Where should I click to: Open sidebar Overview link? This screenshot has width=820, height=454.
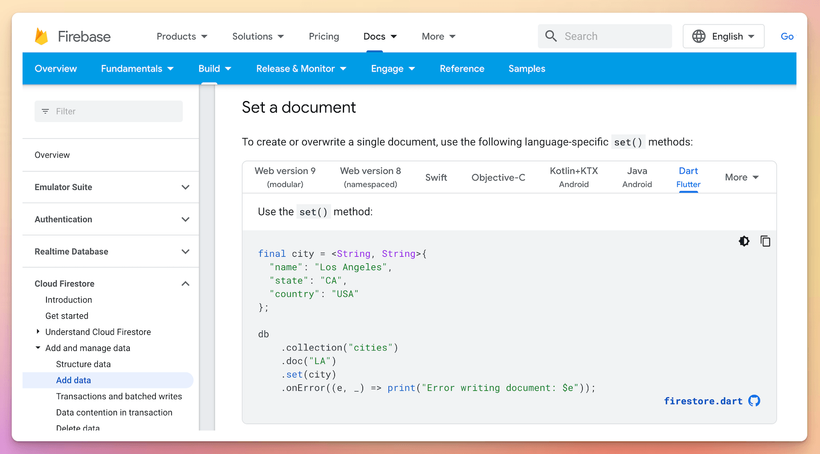point(52,155)
